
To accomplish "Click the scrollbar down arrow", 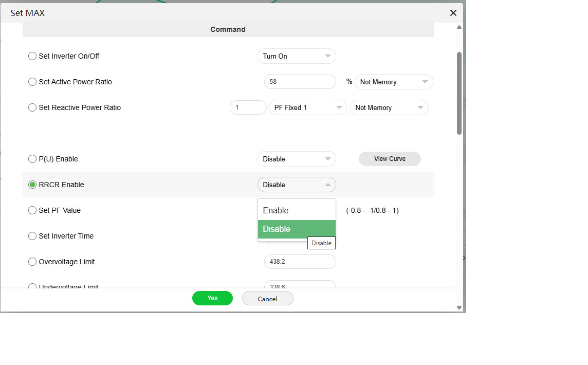I will 459,307.
